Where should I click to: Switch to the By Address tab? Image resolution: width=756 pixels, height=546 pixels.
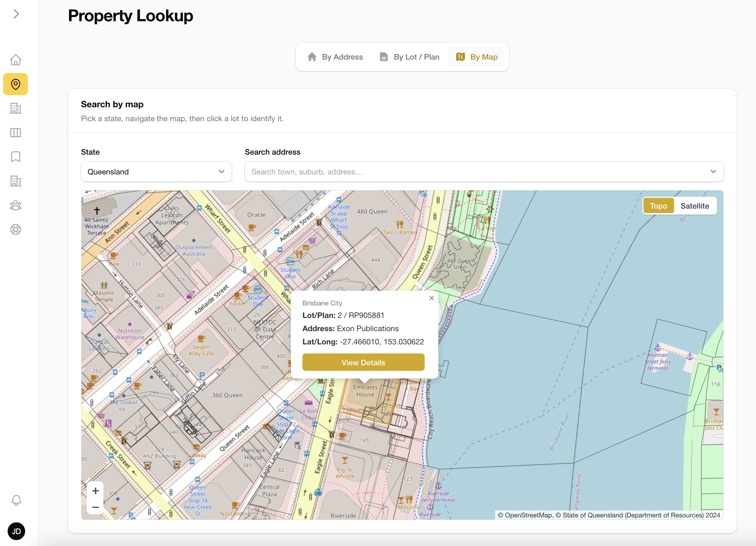click(335, 57)
